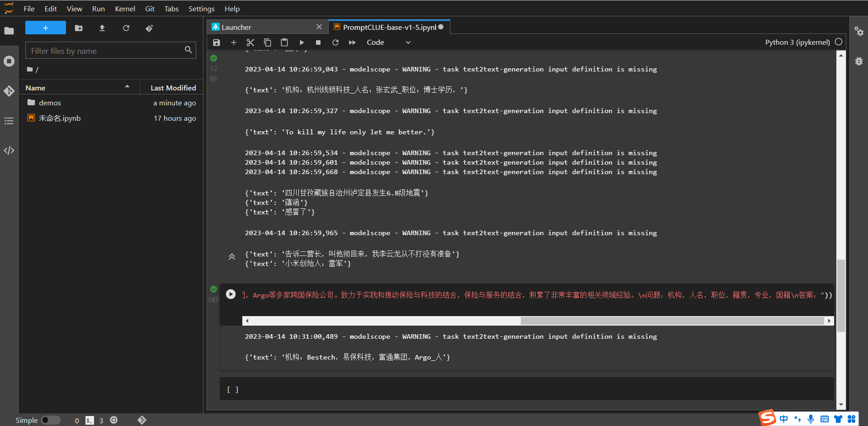Open the code snippets sidebar panel
The height and width of the screenshot is (426, 868).
tap(9, 151)
